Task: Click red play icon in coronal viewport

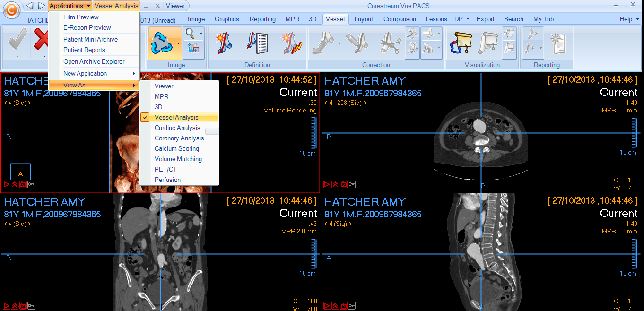Action: tap(7, 306)
